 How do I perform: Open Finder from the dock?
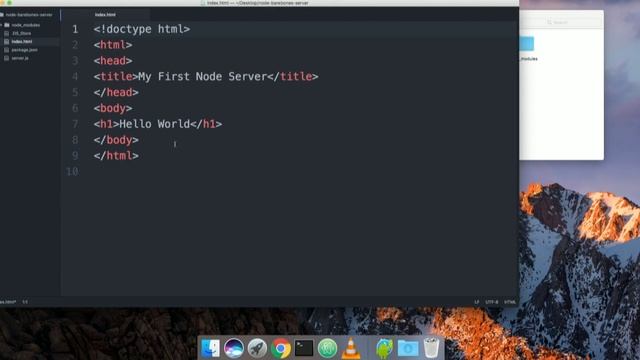point(211,348)
